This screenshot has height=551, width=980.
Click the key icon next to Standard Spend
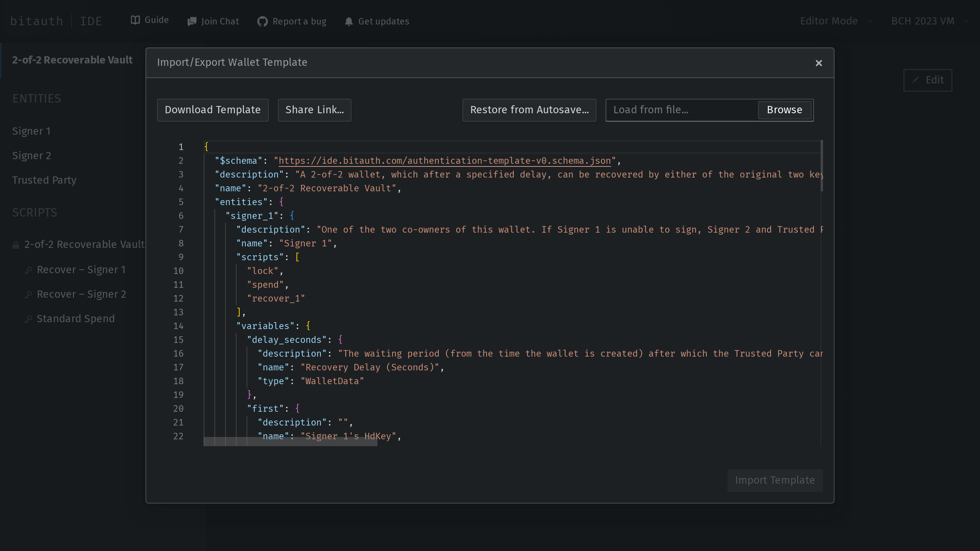(28, 319)
